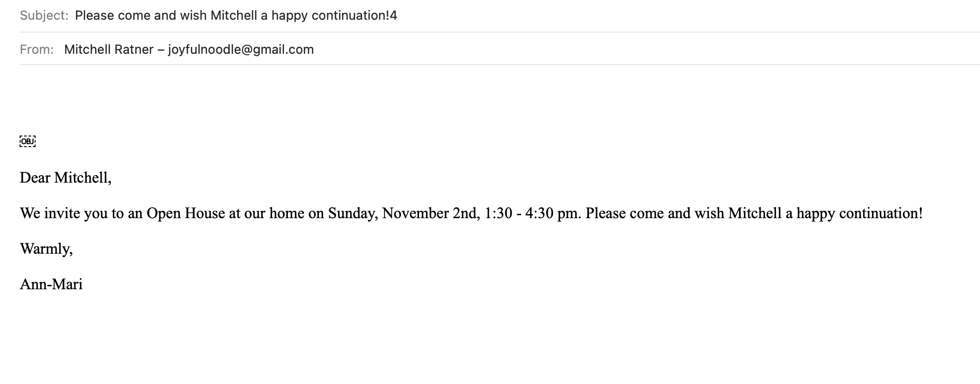The height and width of the screenshot is (384, 980).
Task: Click the "From:" field label
Action: 36,50
